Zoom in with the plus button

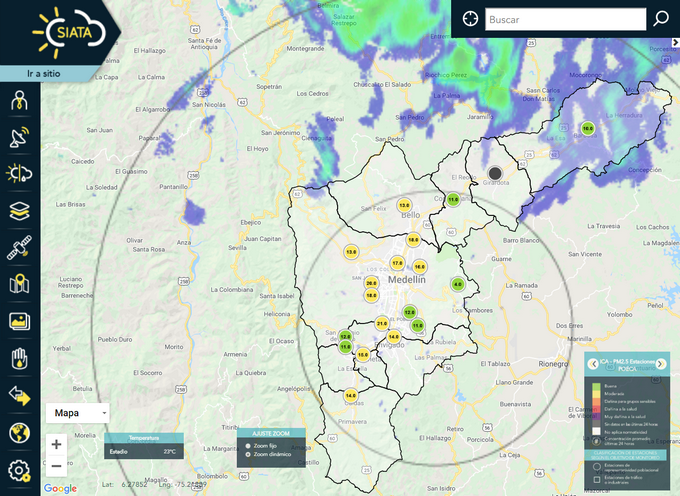57,444
